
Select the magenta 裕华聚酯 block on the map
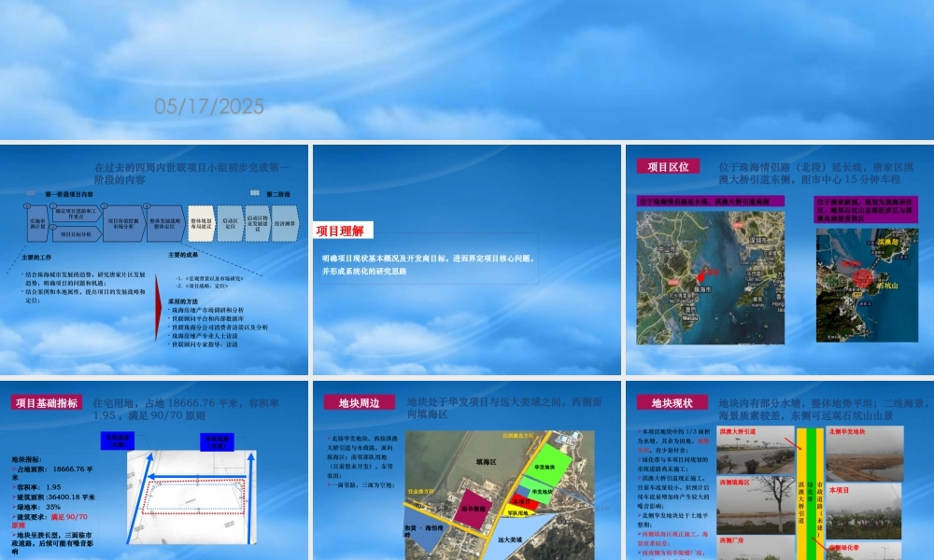coord(473,509)
